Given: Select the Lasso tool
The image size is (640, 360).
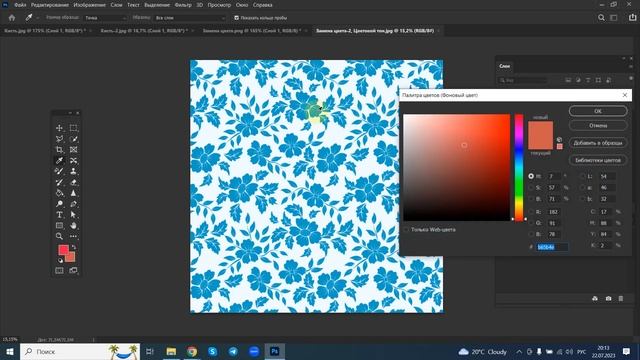Looking at the screenshot, I should point(59,139).
